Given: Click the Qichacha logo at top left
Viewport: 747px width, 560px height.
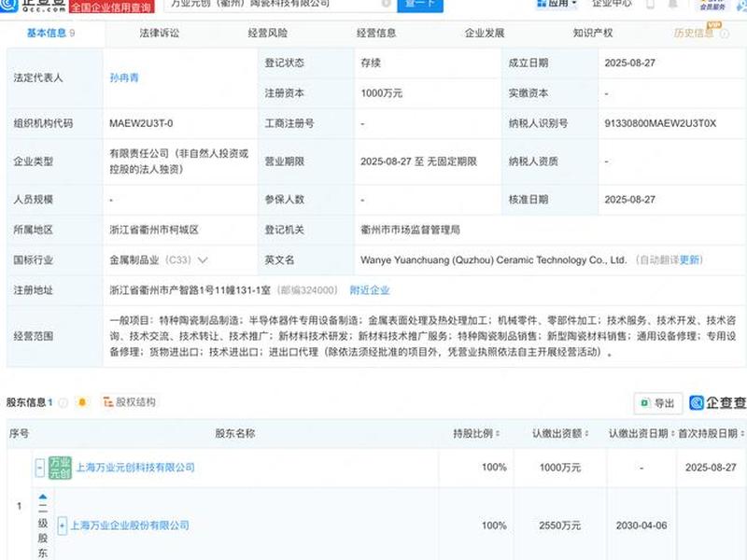Looking at the screenshot, I should (x=33, y=5).
